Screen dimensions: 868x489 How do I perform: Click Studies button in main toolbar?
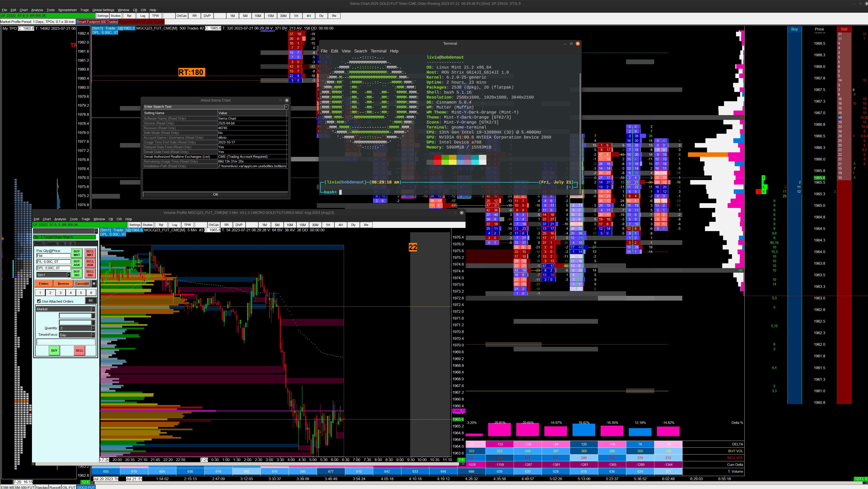coord(115,16)
